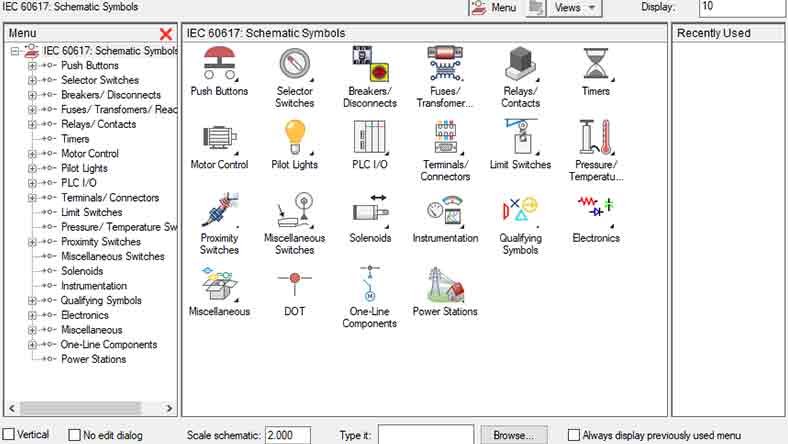Viewport: 788px width, 444px height.
Task: Toggle the Menu button in toolbar
Action: pos(494,8)
